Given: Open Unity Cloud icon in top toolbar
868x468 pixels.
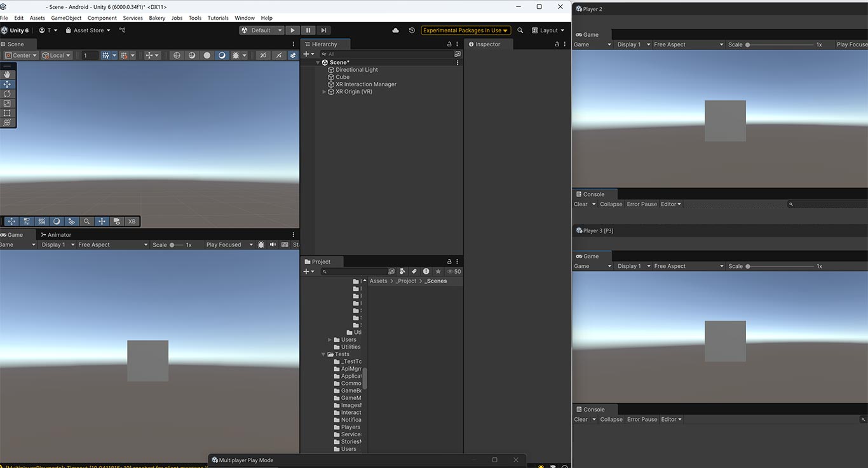Looking at the screenshot, I should point(396,30).
